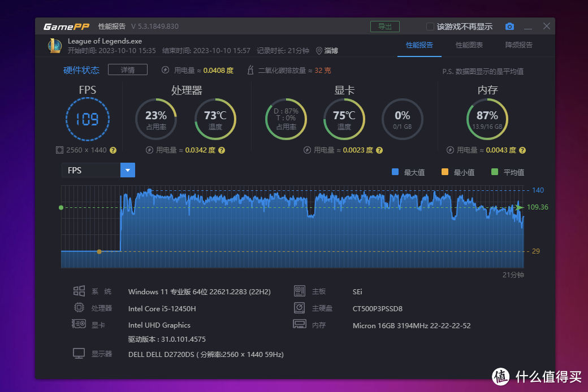Click the 29 minimum value label

click(536, 251)
